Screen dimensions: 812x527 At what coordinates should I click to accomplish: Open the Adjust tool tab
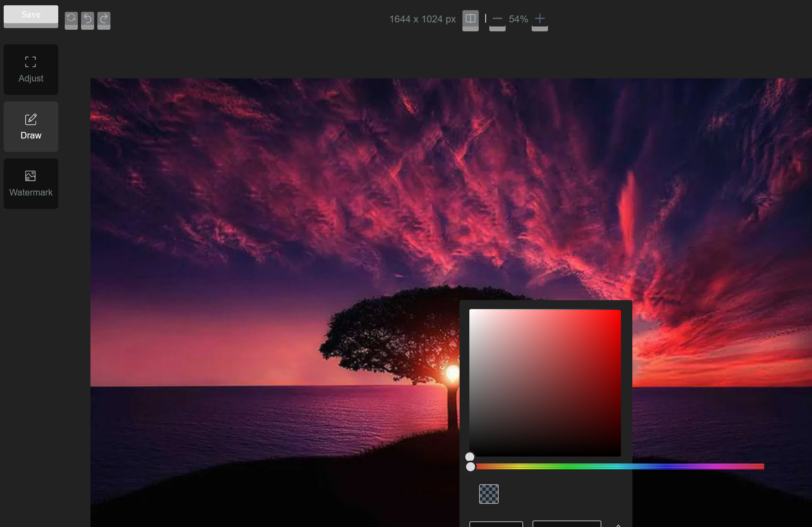click(31, 70)
